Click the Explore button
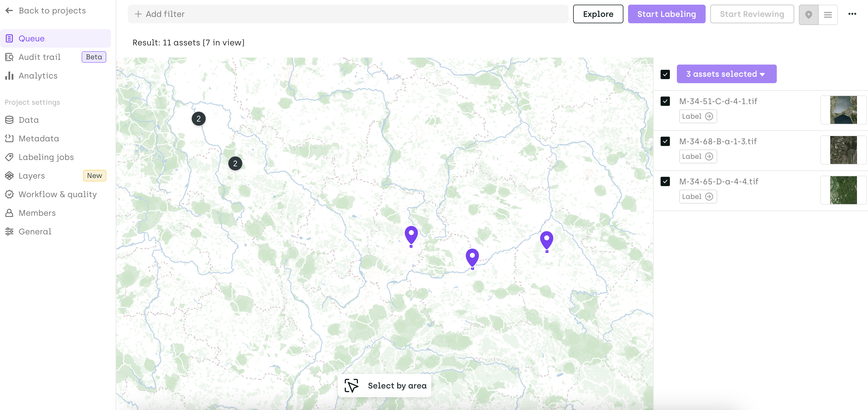868x410 pixels. 598,14
